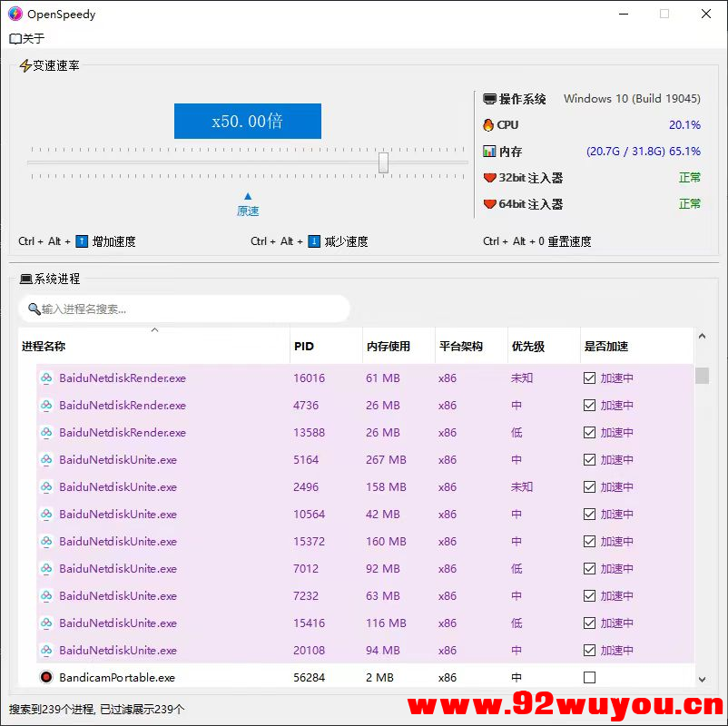
Task: Disable acceleration for PID 16016
Action: (x=589, y=378)
